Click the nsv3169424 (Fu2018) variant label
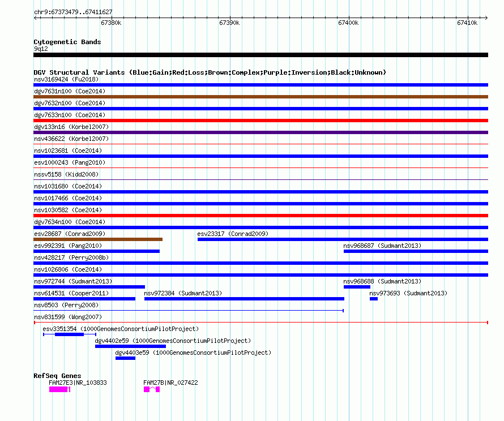The width and height of the screenshot is (504, 421). coord(66,79)
